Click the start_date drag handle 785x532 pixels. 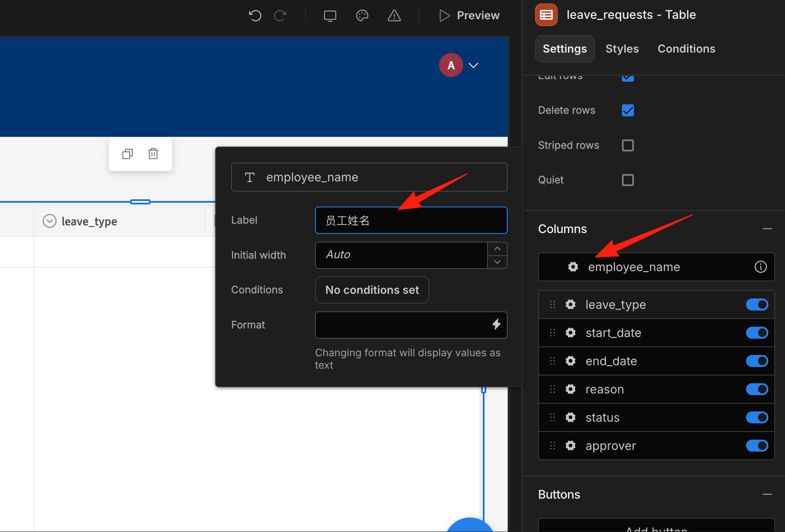(553, 333)
